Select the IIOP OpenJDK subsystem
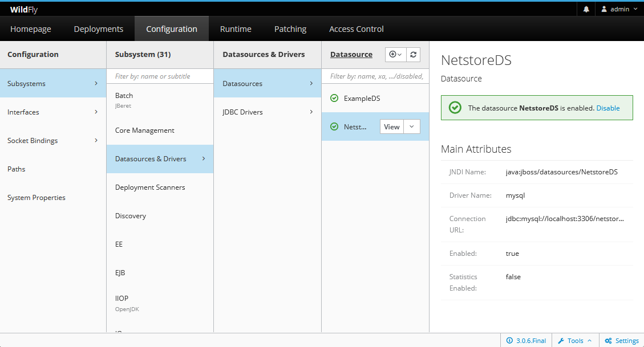This screenshot has height=347, width=644. click(160, 303)
